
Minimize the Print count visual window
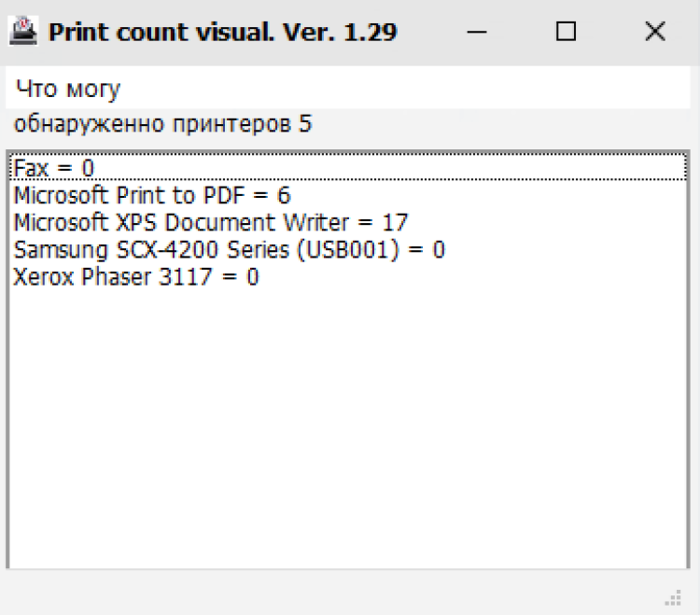pyautogui.click(x=476, y=32)
